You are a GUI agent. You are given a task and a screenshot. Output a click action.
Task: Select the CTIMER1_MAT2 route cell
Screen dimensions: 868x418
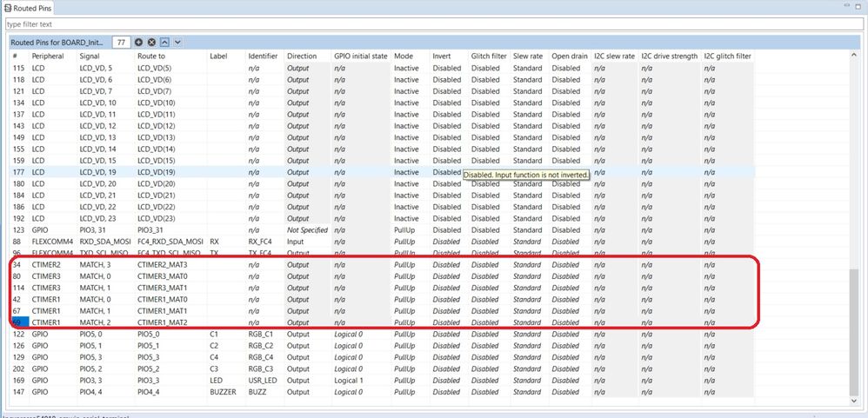[x=164, y=322]
